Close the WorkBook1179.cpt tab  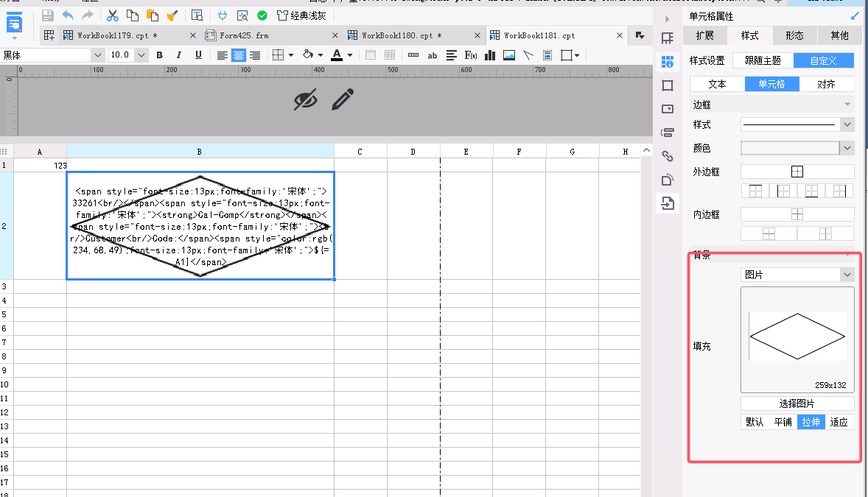tap(192, 35)
